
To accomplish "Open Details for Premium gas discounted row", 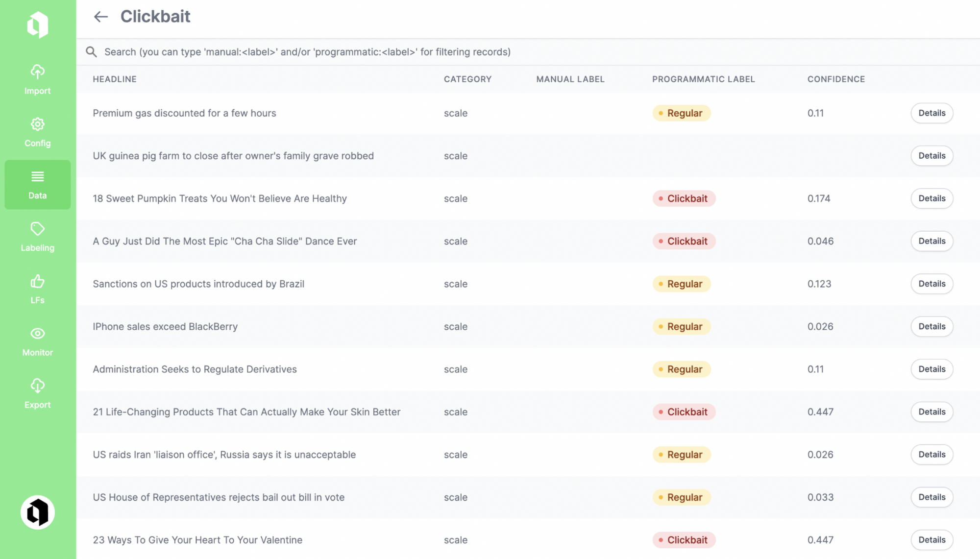I will point(932,113).
